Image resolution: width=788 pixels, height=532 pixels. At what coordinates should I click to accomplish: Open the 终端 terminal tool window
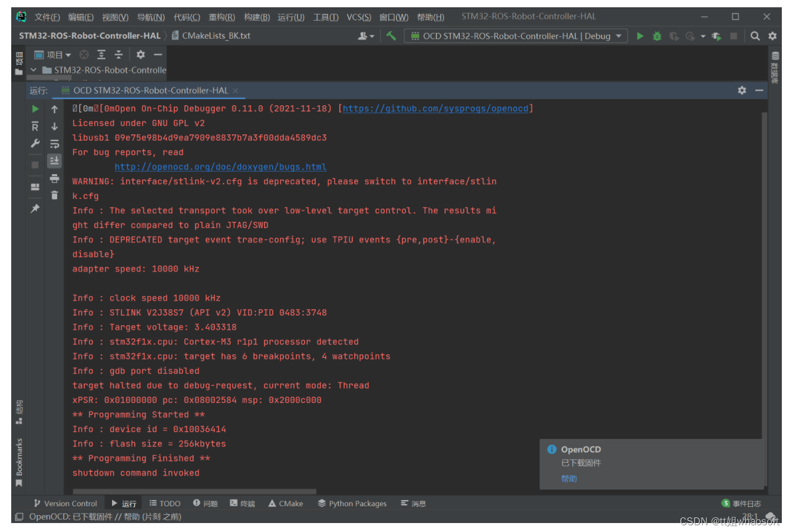[242, 503]
